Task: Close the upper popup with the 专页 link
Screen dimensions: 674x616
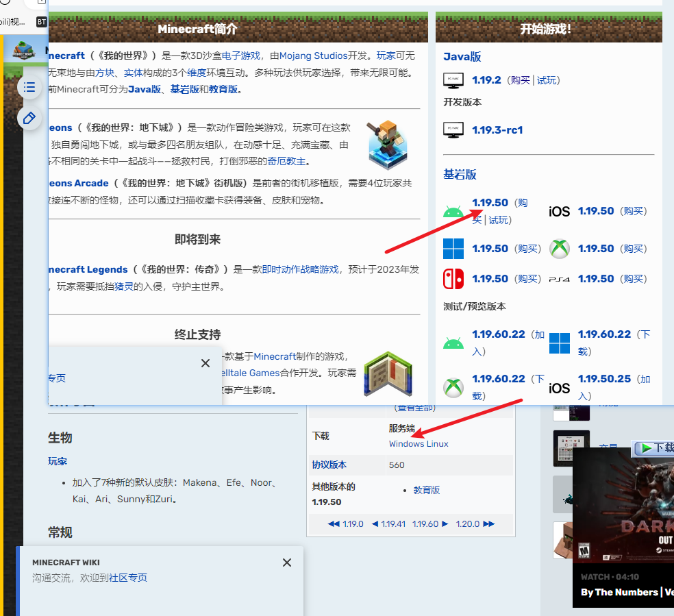Action: (x=205, y=363)
